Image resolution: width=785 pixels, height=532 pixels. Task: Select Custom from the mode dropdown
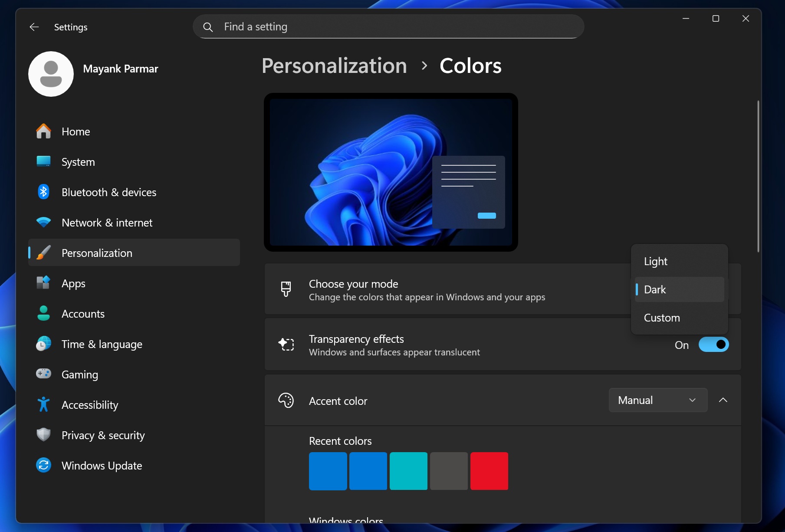[661, 318]
